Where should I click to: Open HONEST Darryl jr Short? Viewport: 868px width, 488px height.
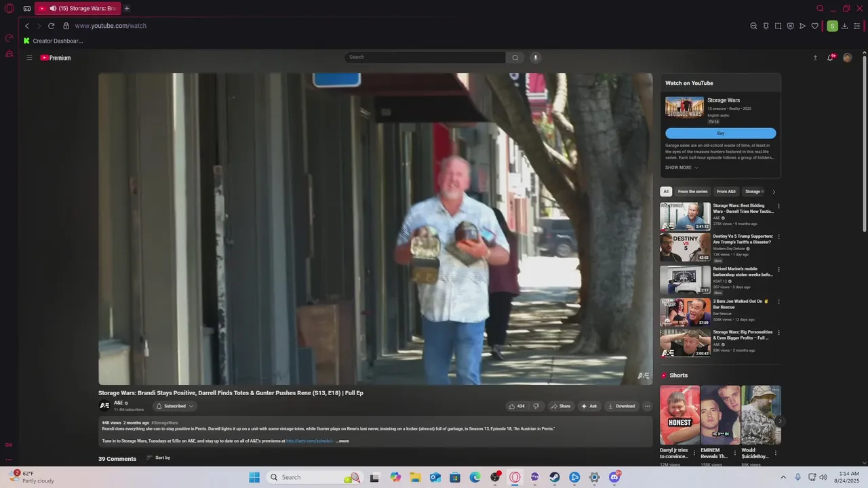pos(679,415)
